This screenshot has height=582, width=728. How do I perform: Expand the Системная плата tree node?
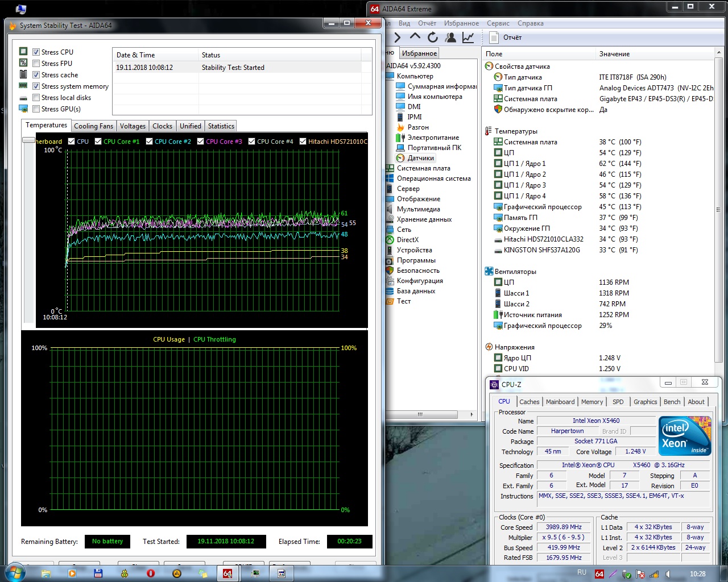click(423, 168)
